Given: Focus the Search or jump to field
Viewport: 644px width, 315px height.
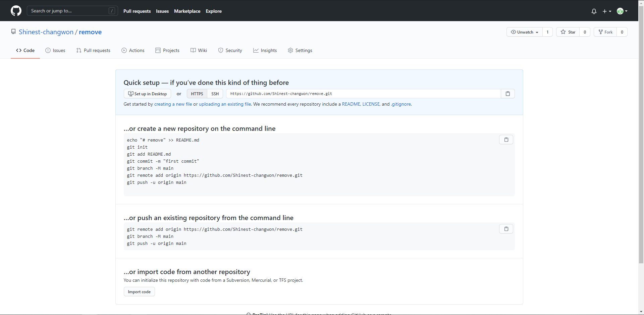Looking at the screenshot, I should [72, 11].
